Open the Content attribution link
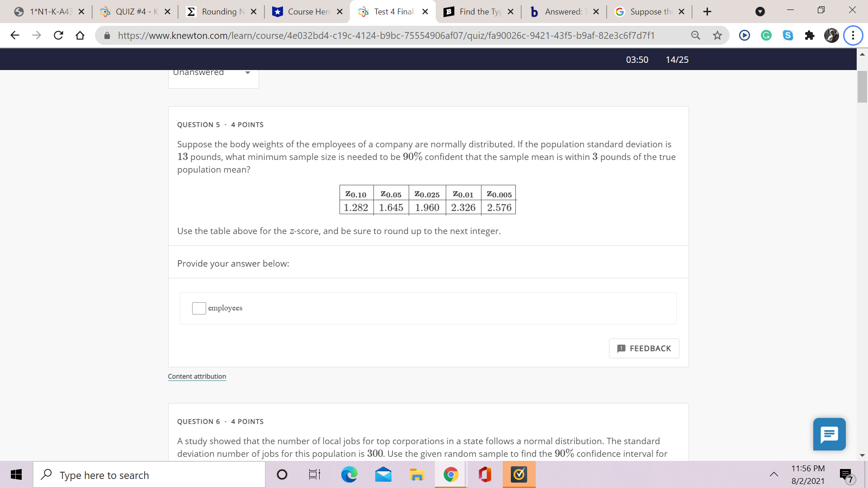This screenshot has height=488, width=868. pos(197,376)
